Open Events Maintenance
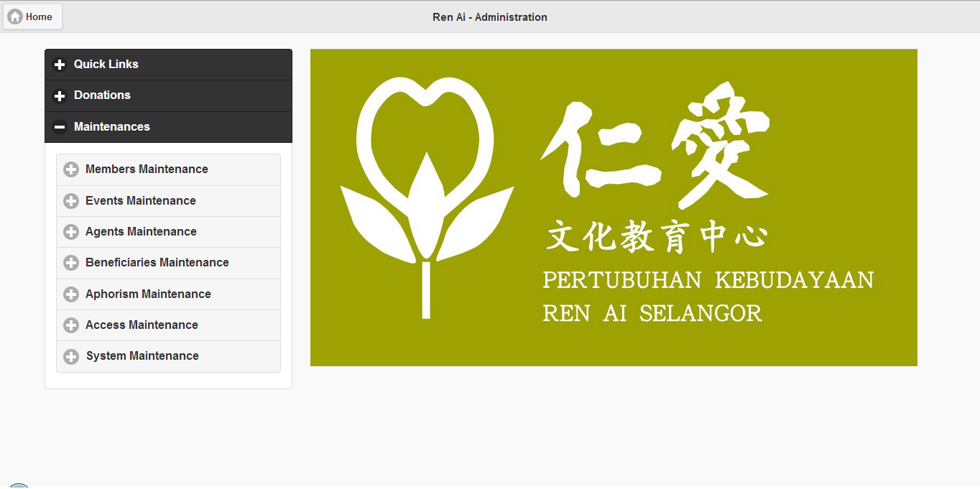The height and width of the screenshot is (489, 980). click(140, 201)
